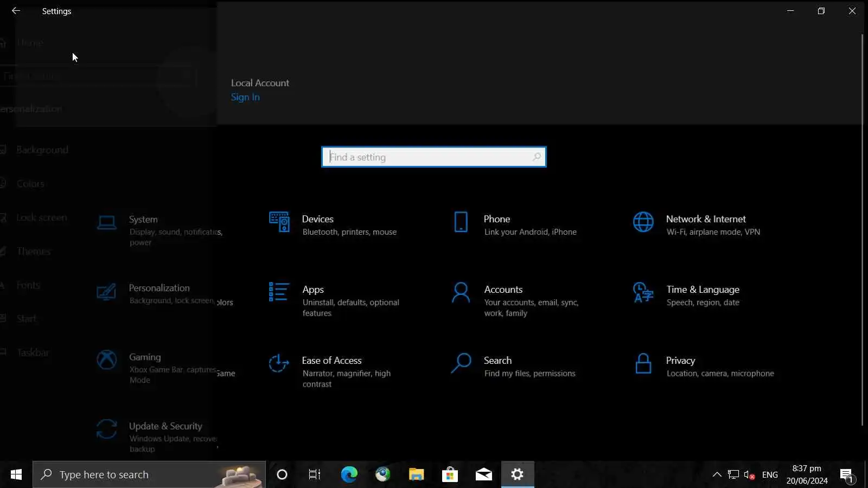Open the Devices category title
868x488 pixels.
coord(317,219)
